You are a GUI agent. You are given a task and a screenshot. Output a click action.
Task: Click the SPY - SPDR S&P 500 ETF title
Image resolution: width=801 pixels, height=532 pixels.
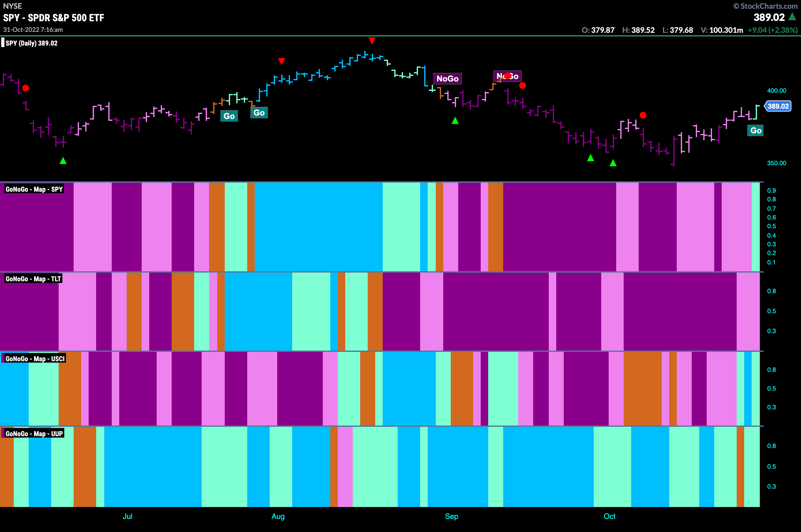click(54, 18)
